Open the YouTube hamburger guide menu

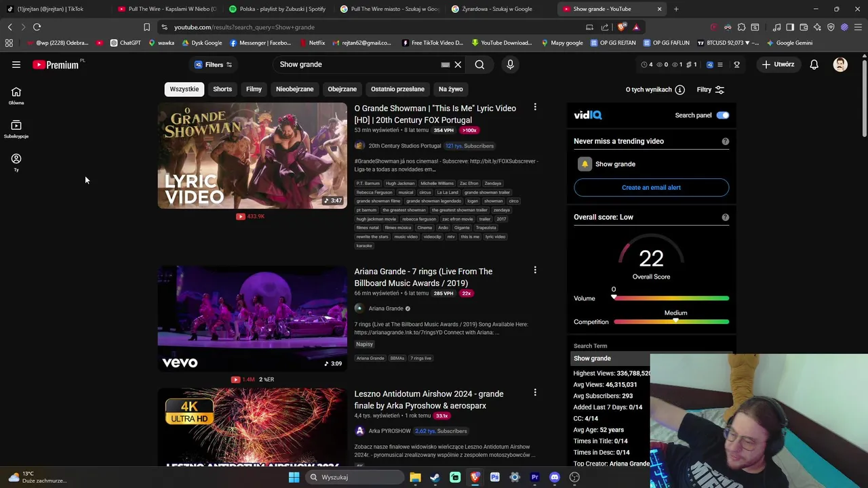(x=16, y=64)
